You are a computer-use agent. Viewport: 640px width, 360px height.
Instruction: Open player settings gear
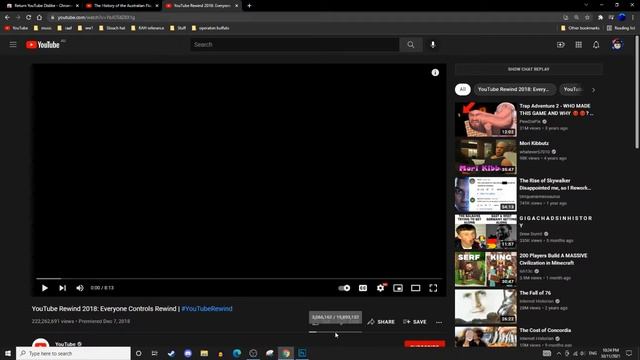pos(380,288)
